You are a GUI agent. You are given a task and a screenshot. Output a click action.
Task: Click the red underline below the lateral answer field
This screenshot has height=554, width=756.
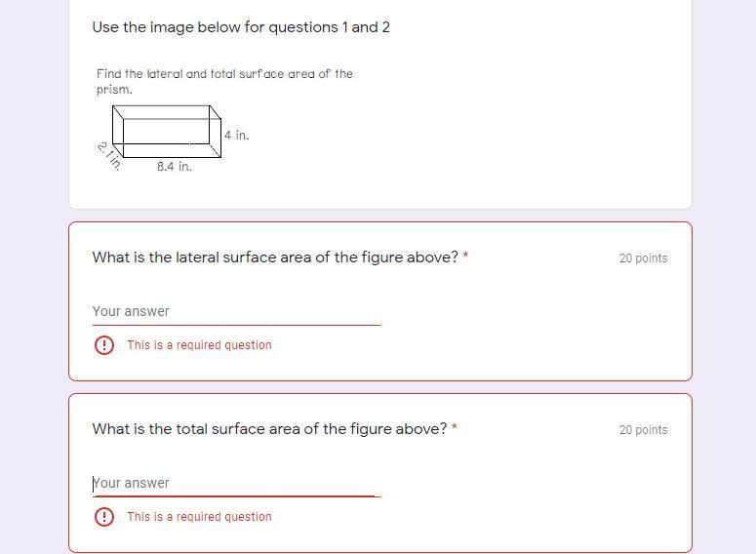click(235, 325)
